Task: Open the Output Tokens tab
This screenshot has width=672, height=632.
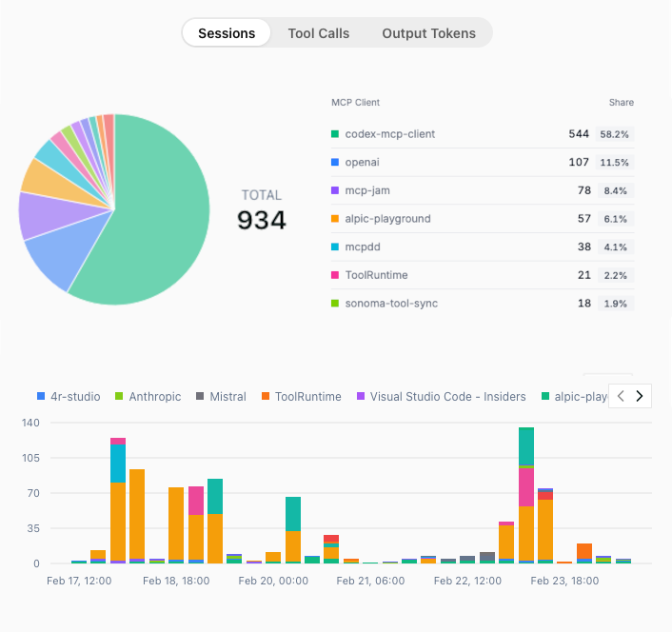Action: coord(428,33)
